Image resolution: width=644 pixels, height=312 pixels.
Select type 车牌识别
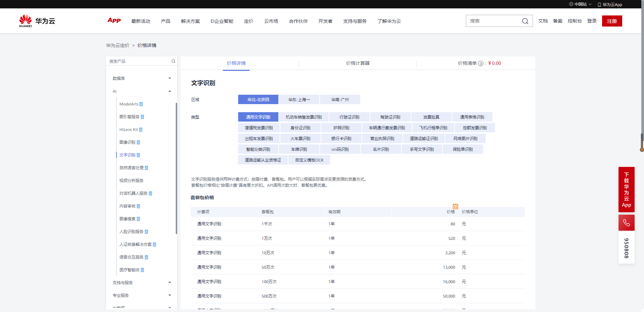[x=299, y=149]
